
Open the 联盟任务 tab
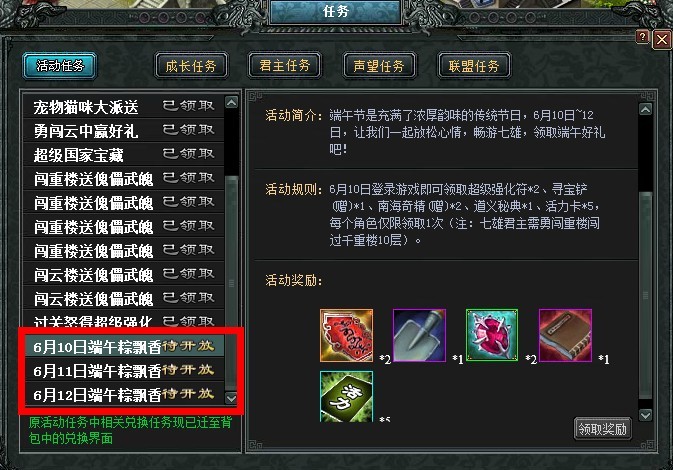(474, 66)
